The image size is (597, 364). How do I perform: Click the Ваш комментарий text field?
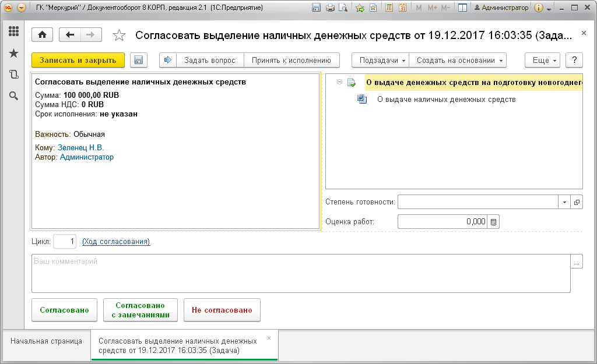301,274
